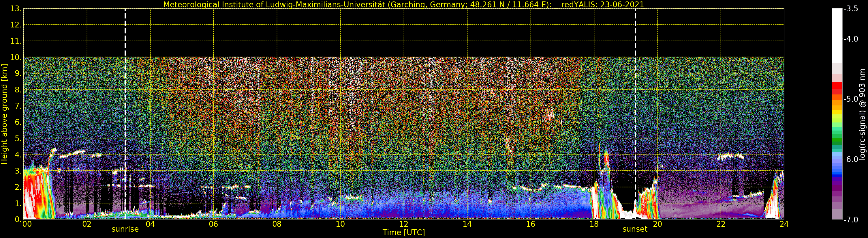Viewport: 868px width, 238px height.
Task: Click the '00' time axis tick label
Action: (x=27, y=224)
